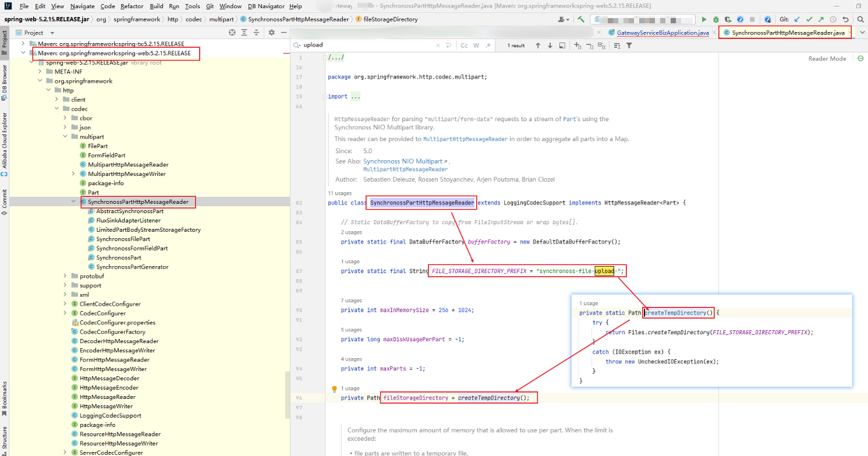The image size is (868, 456).
Task: Expand the META-INF folder
Action: click(x=40, y=72)
